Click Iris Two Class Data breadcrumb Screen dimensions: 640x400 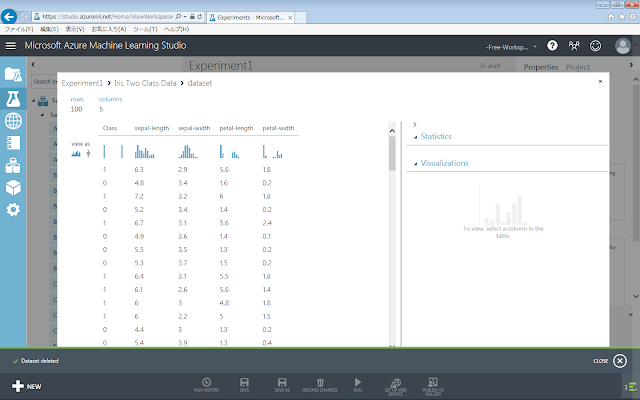pyautogui.click(x=145, y=83)
